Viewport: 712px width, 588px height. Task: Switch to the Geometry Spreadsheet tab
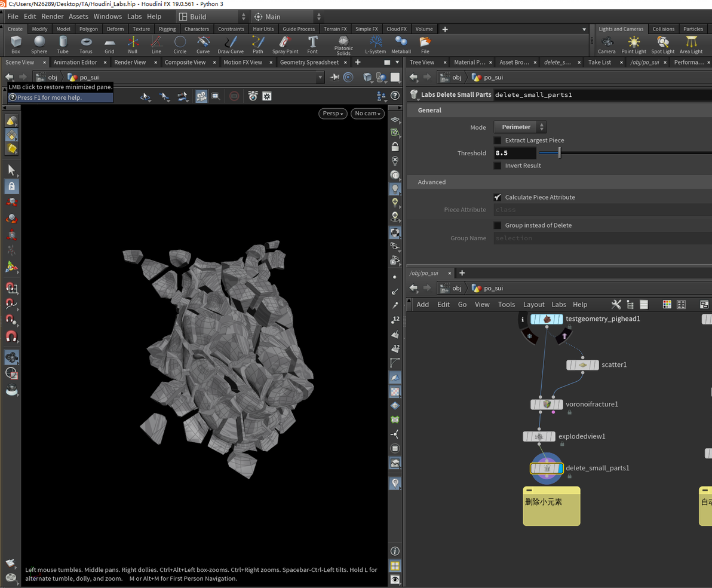point(309,62)
